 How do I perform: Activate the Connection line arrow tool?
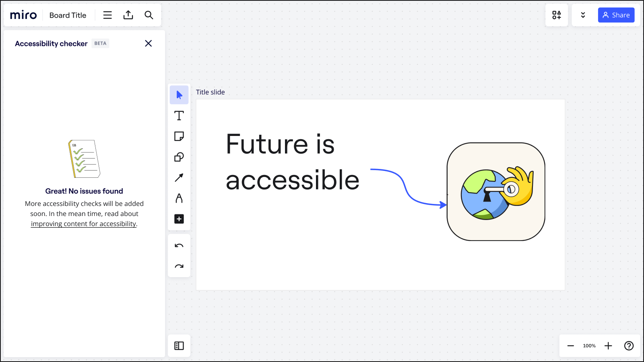179,177
